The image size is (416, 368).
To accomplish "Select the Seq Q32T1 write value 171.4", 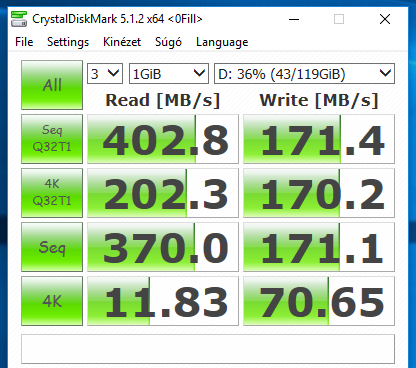I will tap(319, 139).
